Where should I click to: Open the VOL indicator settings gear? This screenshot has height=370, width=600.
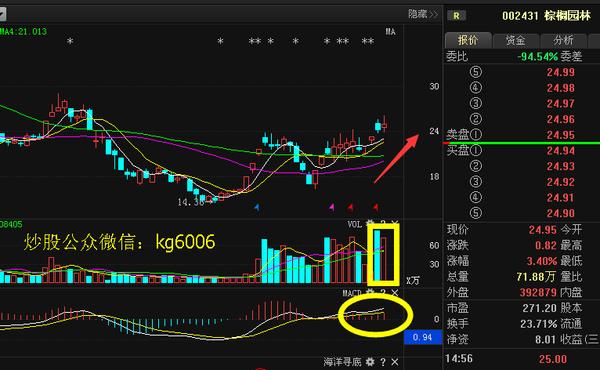(370, 223)
